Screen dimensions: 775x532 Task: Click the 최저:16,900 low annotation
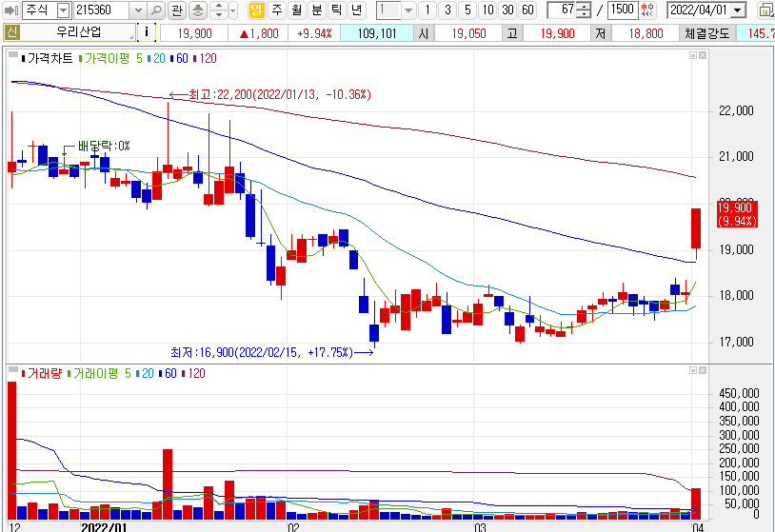pos(262,352)
